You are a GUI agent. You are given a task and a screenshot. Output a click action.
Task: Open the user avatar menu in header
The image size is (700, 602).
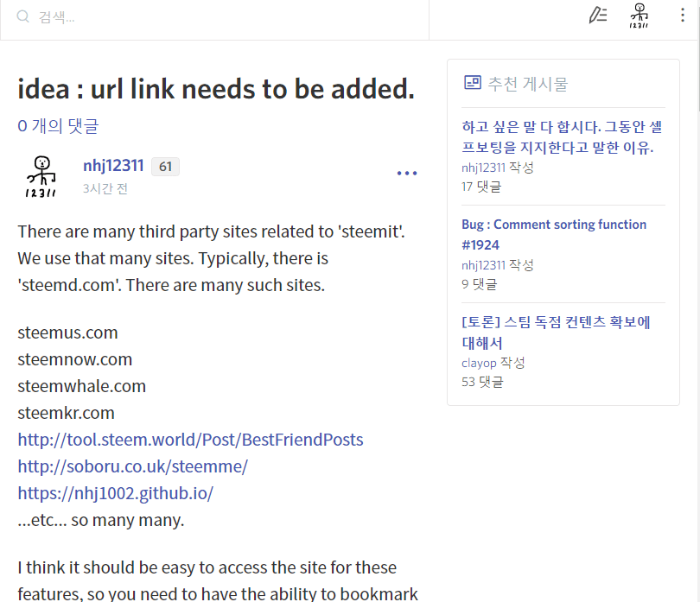(639, 16)
